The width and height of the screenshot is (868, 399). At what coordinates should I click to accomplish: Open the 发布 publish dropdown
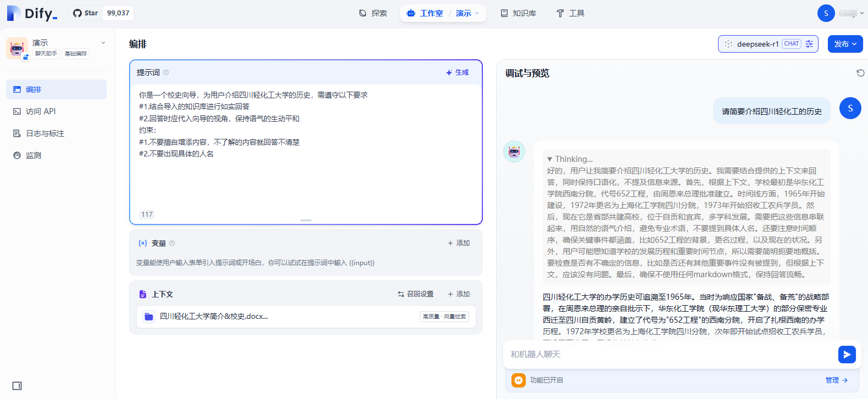pos(845,44)
